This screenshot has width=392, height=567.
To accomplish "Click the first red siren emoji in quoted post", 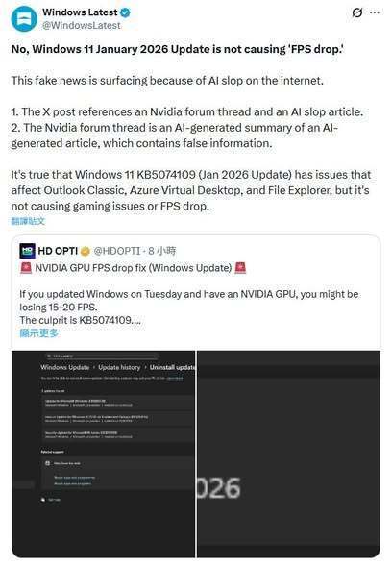I will pyautogui.click(x=26, y=268).
